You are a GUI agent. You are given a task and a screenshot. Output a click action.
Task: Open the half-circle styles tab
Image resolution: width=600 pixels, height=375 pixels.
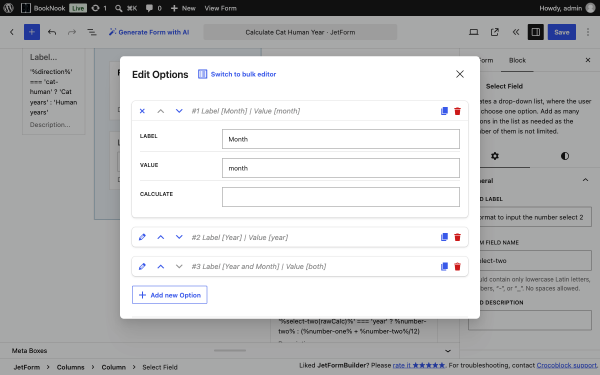[x=565, y=156]
